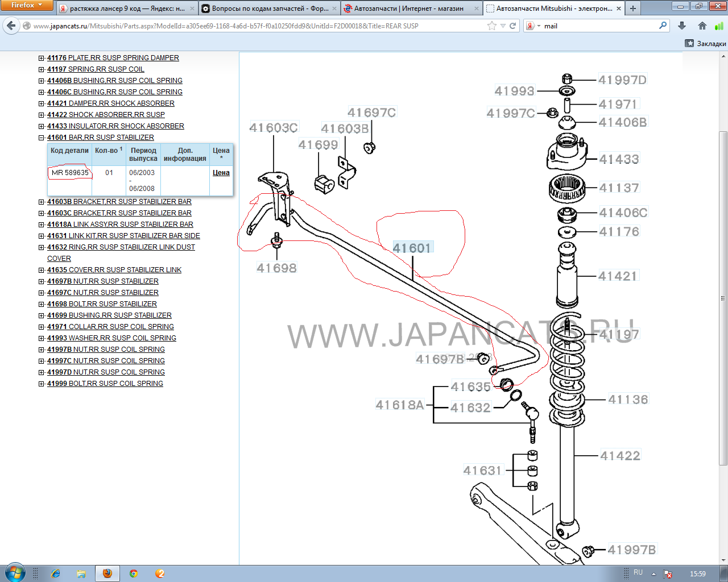This screenshot has width=728, height=582.
Task: Open the Downloads arrow icon
Action: pyautogui.click(x=682, y=26)
